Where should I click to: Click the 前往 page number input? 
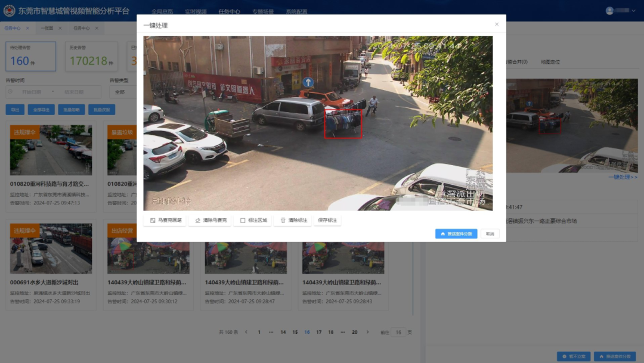[398, 332]
